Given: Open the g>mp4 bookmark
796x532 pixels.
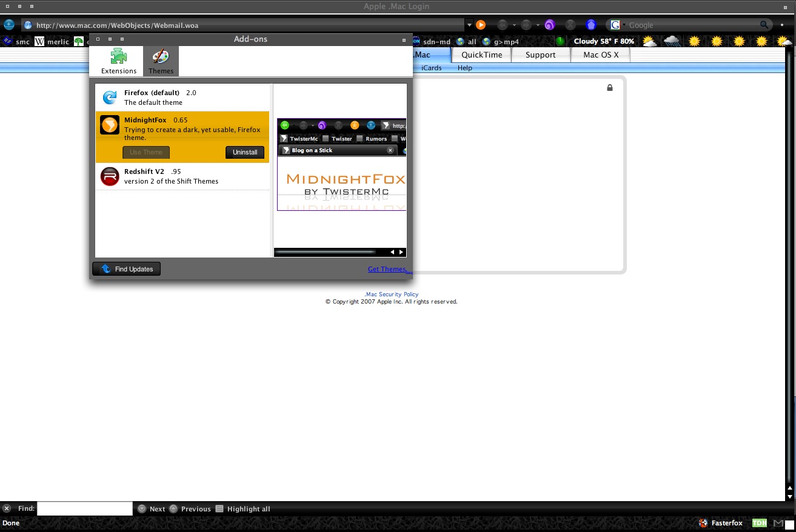Looking at the screenshot, I should click(x=501, y=42).
